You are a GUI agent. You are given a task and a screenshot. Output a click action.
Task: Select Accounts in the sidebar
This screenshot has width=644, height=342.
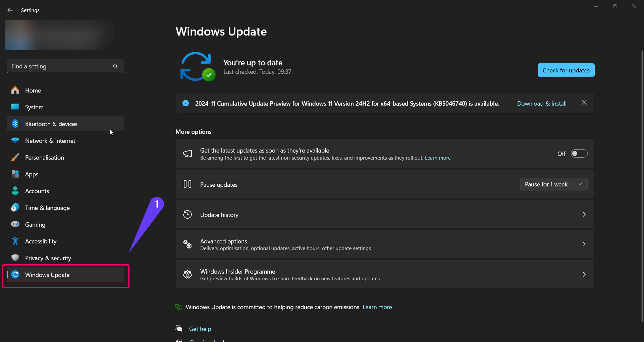pos(65,191)
